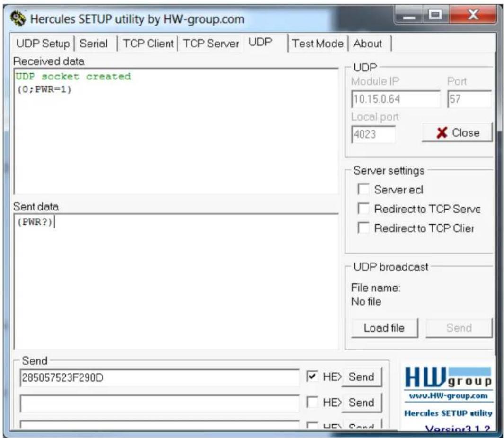Click the received '(0;PWR=1)' line
The image size is (504, 438).
44,89
